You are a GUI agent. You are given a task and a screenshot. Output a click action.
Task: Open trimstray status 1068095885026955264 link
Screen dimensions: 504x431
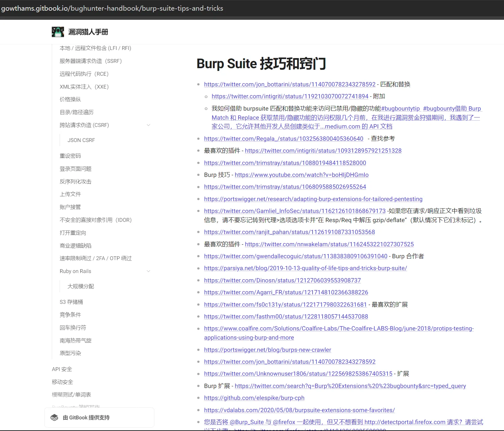[285, 187]
